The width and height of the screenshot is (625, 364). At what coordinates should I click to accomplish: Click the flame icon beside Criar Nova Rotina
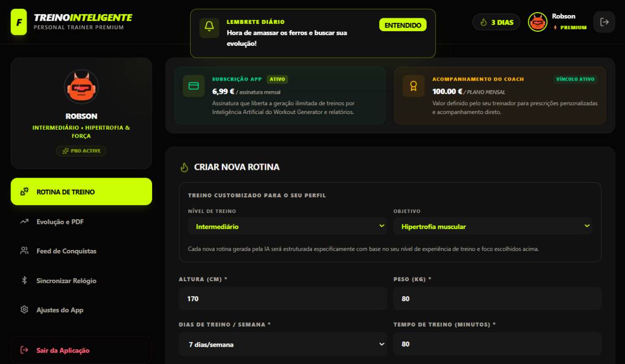[184, 167]
